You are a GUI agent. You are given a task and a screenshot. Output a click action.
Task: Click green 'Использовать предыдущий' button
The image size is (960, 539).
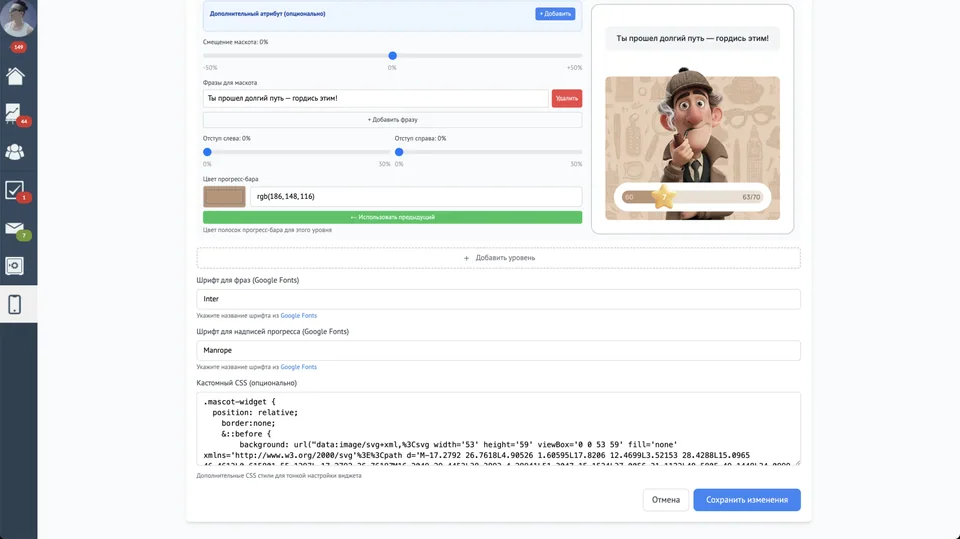(x=392, y=217)
